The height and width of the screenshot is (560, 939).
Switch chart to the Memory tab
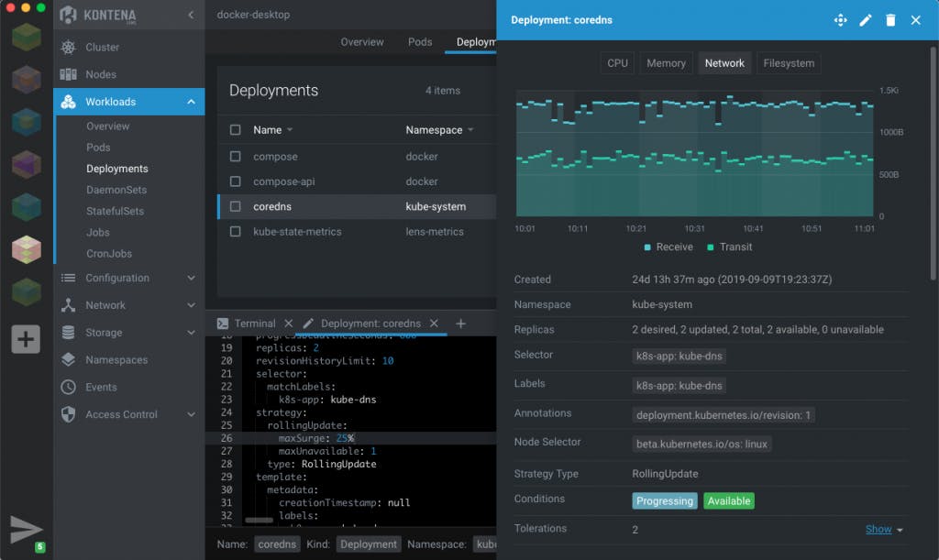(x=666, y=63)
